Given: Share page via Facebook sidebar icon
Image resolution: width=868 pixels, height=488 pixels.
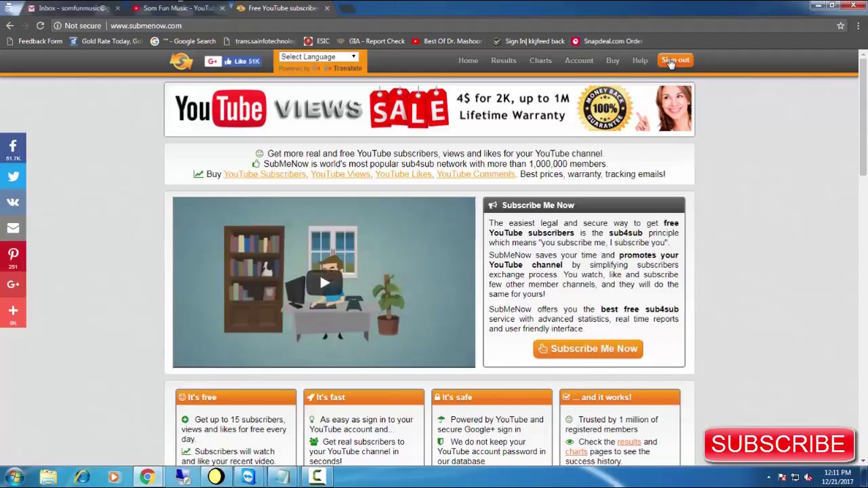Looking at the screenshot, I should click(13, 148).
